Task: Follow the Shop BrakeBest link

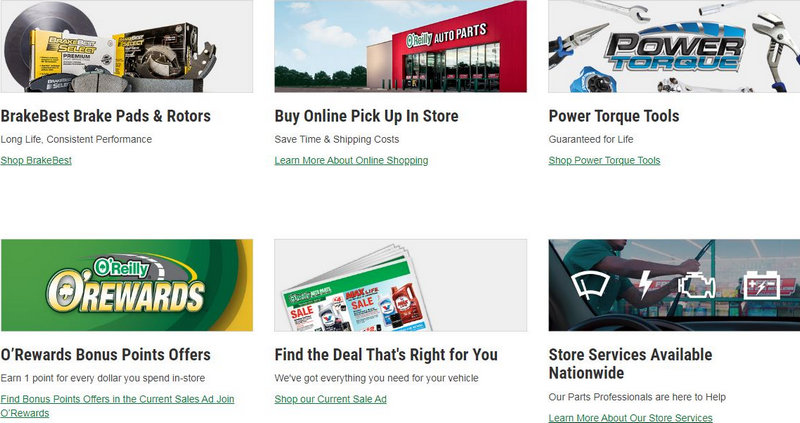Action: 36,160
